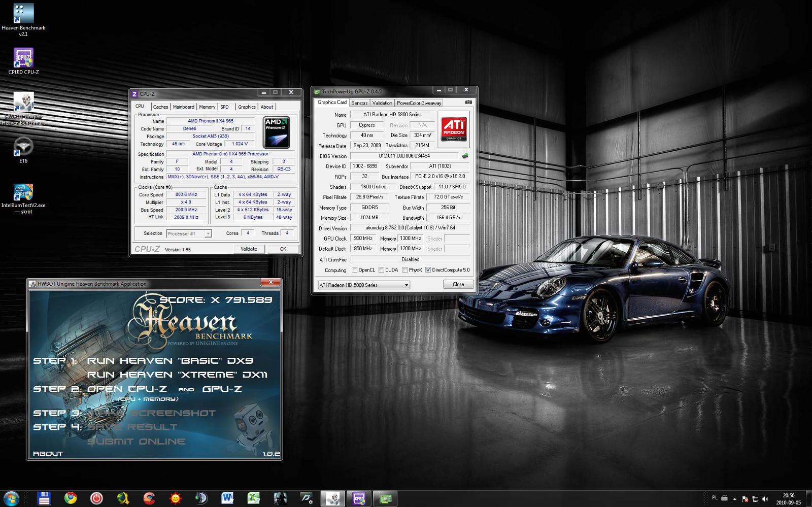Open the floppy disk taskbar icon
This screenshot has height=507, width=812.
pyautogui.click(x=44, y=498)
